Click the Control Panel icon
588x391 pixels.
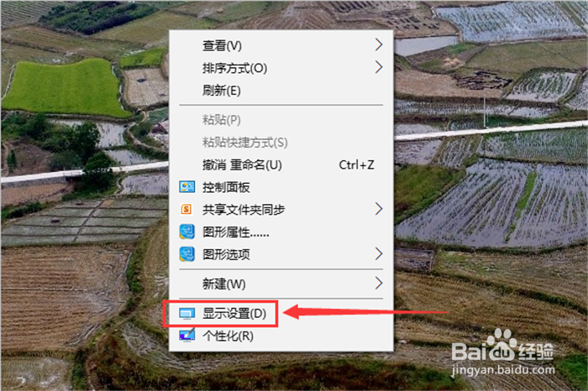tap(186, 186)
